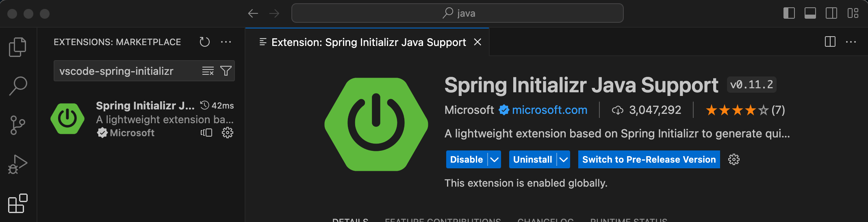
Task: Clear extensions search results
Action: pyautogui.click(x=208, y=71)
